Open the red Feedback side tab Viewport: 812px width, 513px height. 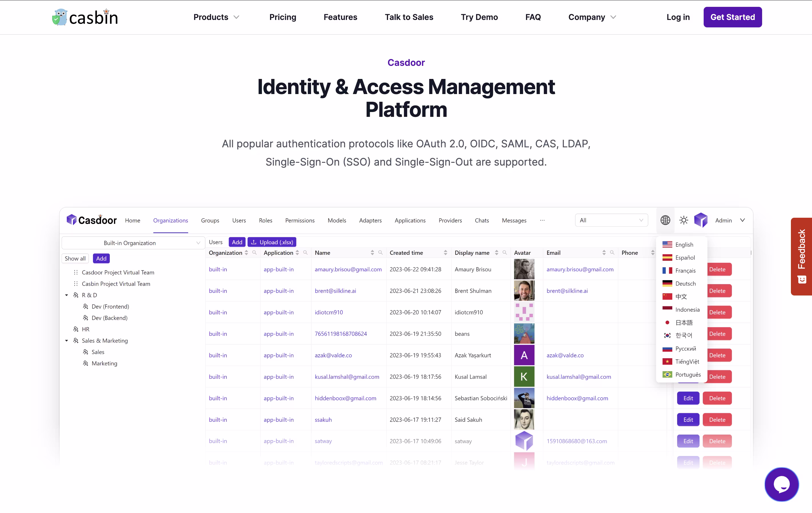(x=801, y=256)
